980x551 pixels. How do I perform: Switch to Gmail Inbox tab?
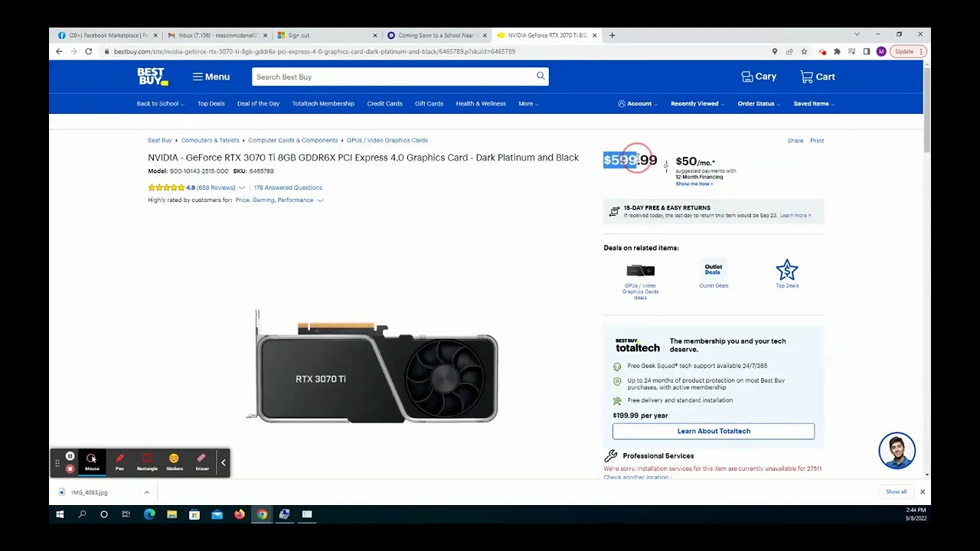click(x=217, y=35)
